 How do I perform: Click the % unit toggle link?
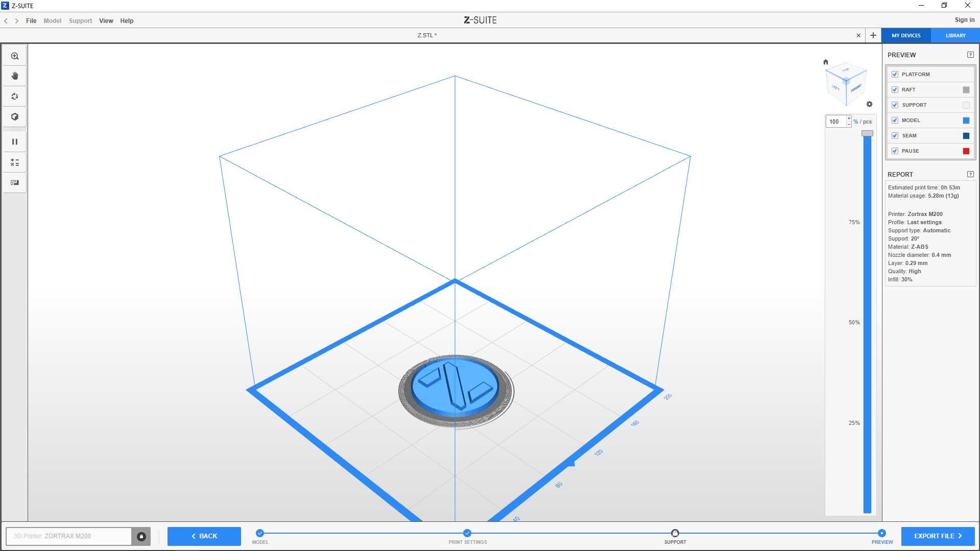point(856,122)
